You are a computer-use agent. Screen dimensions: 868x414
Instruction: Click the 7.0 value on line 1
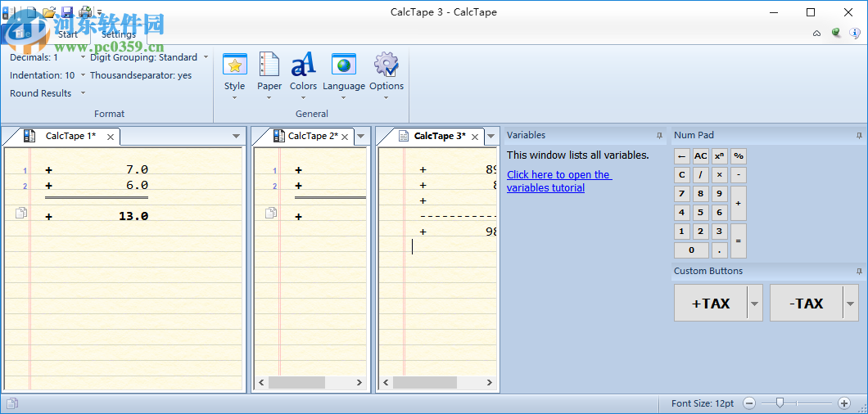pos(138,170)
